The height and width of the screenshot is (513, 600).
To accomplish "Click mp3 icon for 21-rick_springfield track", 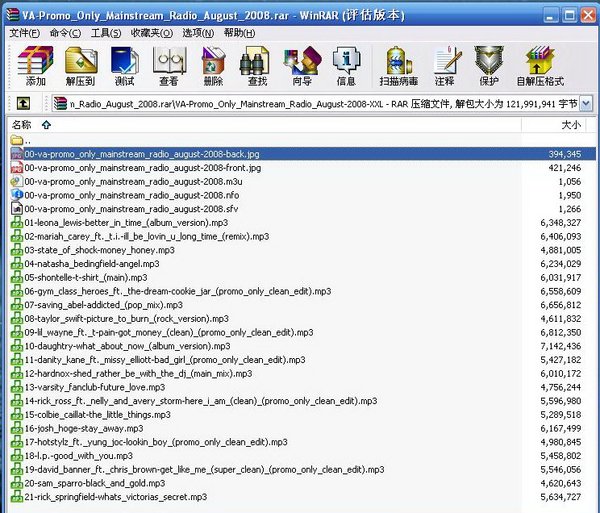I will [x=17, y=497].
